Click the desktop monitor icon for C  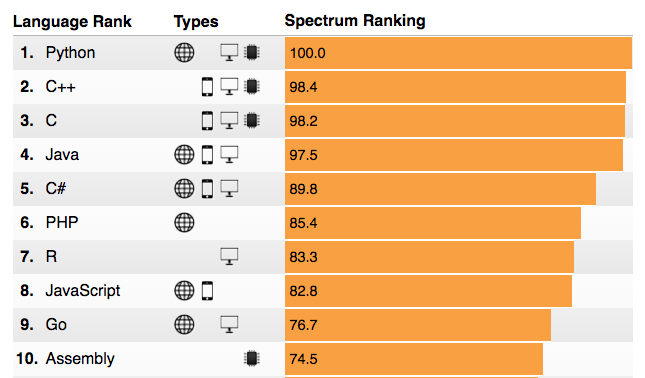[229, 121]
